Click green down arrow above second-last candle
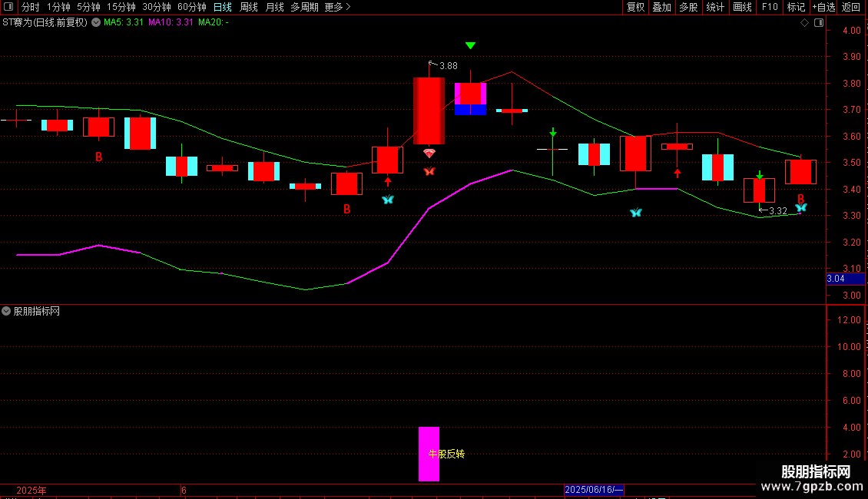The image size is (868, 499). point(760,175)
